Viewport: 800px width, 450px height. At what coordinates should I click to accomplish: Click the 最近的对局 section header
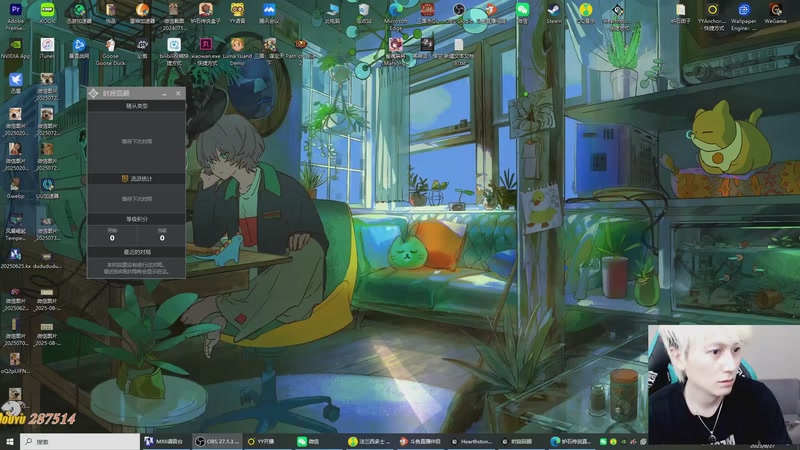click(136, 252)
